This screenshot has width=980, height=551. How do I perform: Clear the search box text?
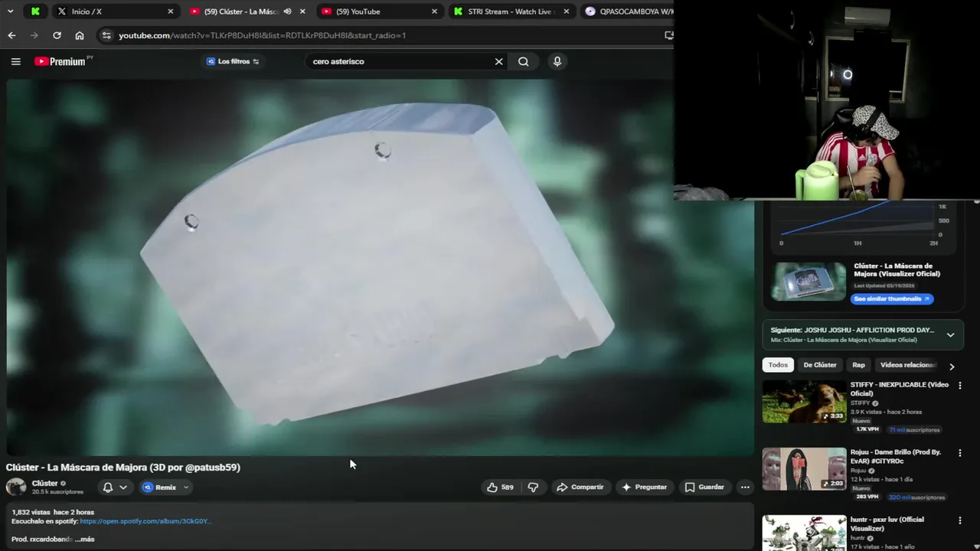(x=498, y=61)
